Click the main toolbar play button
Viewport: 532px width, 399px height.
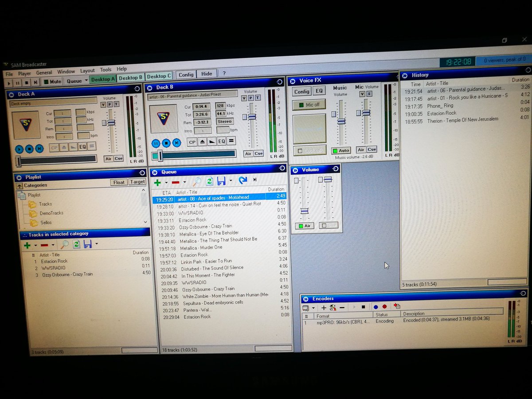tap(9, 83)
